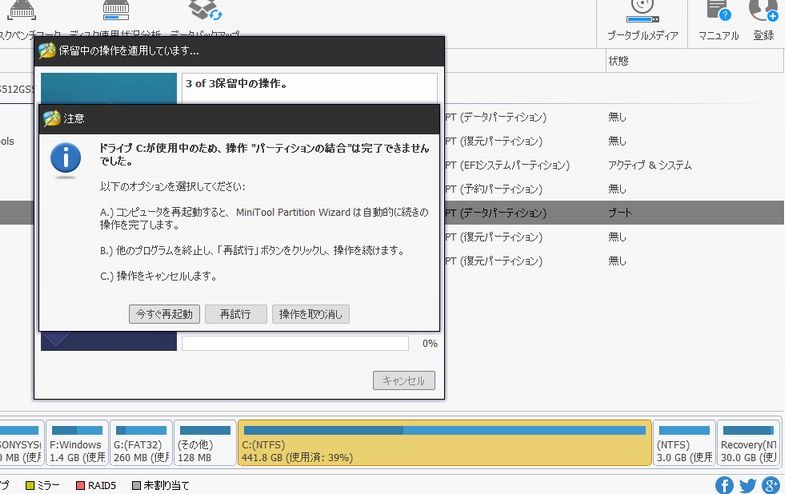
Task: Open the ブータブルメディア (Bootable Media) tool
Action: [642, 21]
